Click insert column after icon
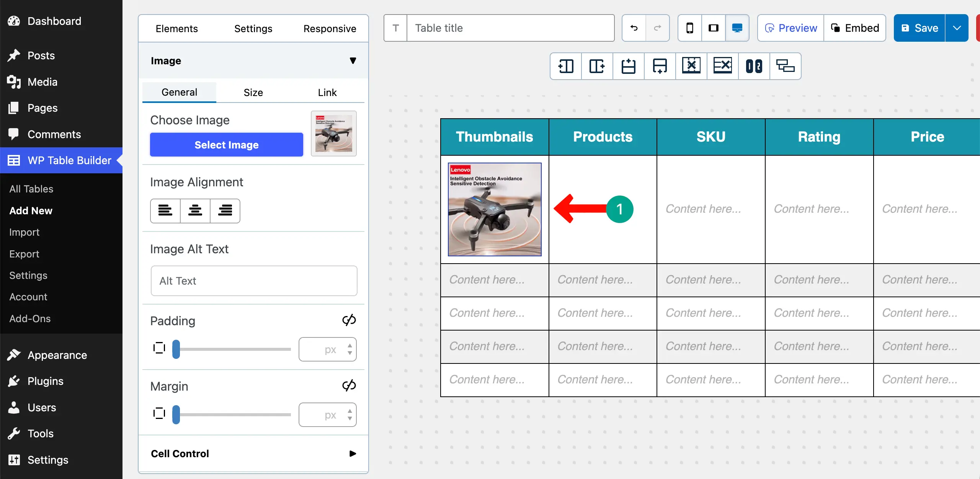 tap(597, 66)
